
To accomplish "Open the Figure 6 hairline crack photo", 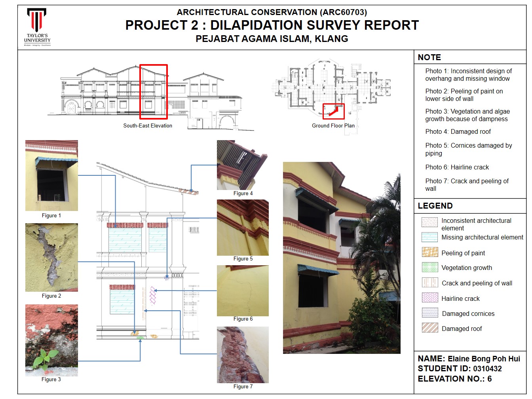I will [x=243, y=291].
